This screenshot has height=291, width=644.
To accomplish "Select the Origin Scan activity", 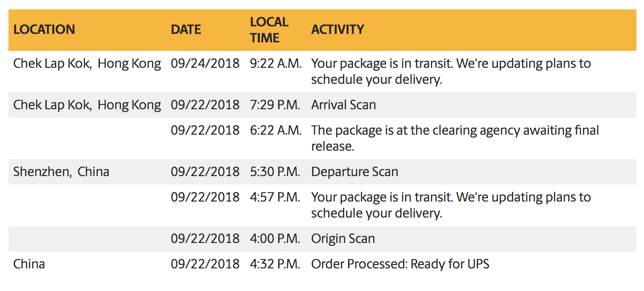I will pos(343,238).
